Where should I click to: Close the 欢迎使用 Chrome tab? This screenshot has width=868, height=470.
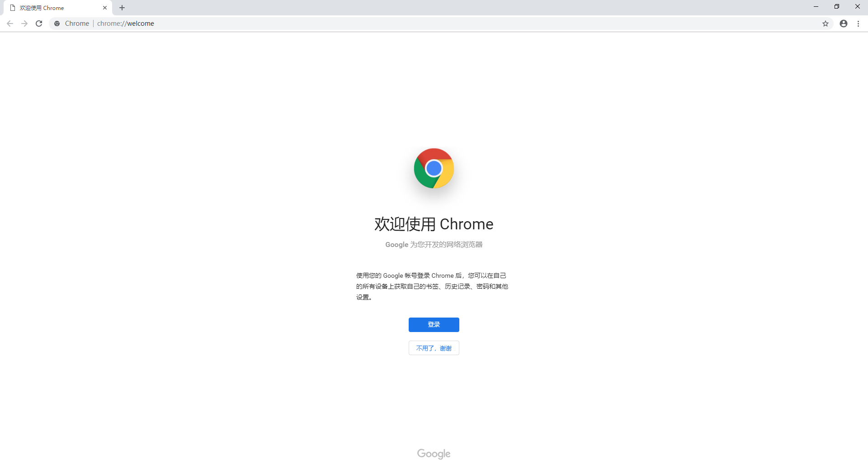tap(105, 8)
